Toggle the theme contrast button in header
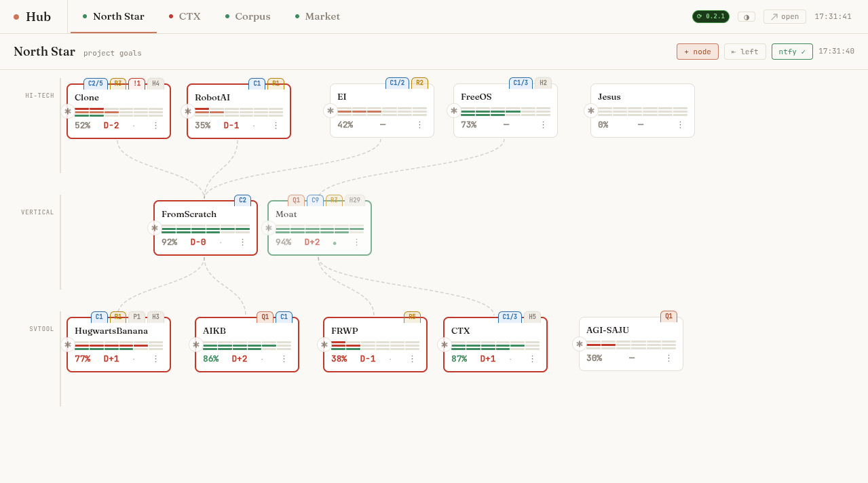The width and height of the screenshot is (868, 483). point(747,16)
